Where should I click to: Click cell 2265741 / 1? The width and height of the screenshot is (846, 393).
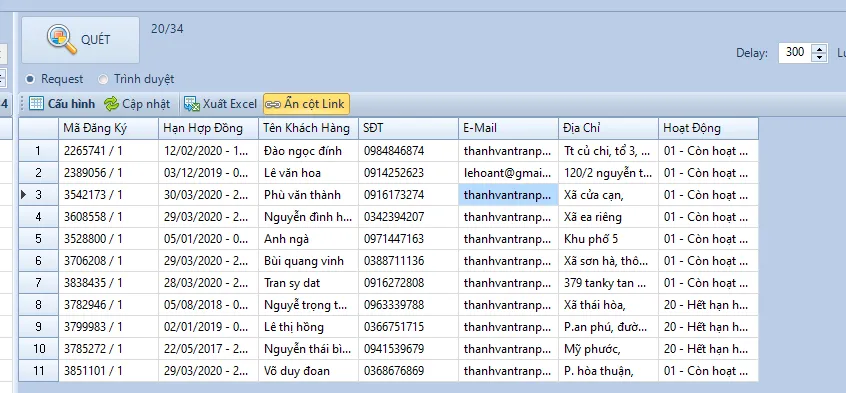[108, 151]
